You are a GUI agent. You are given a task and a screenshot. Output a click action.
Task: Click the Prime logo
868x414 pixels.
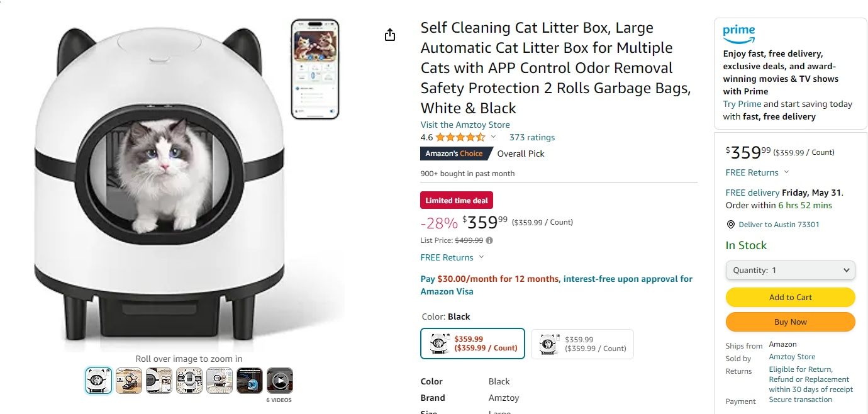pos(738,33)
